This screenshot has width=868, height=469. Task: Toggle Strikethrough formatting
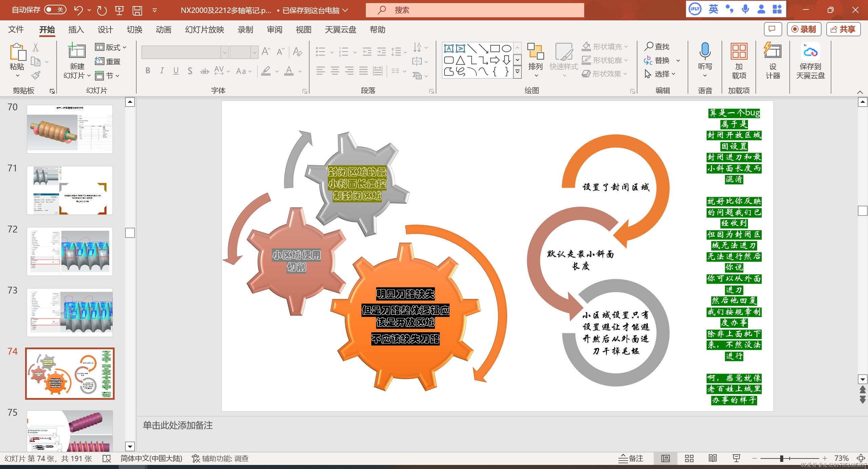(204, 71)
